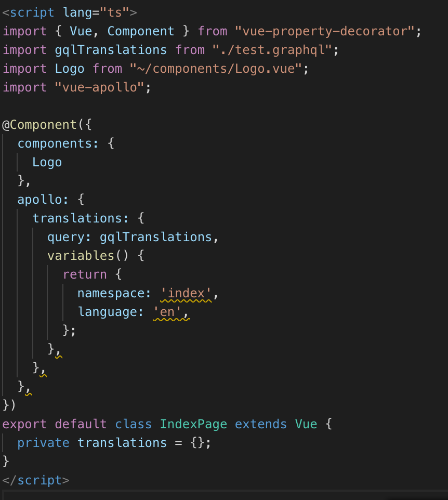Click the "default" keyword

(81, 424)
